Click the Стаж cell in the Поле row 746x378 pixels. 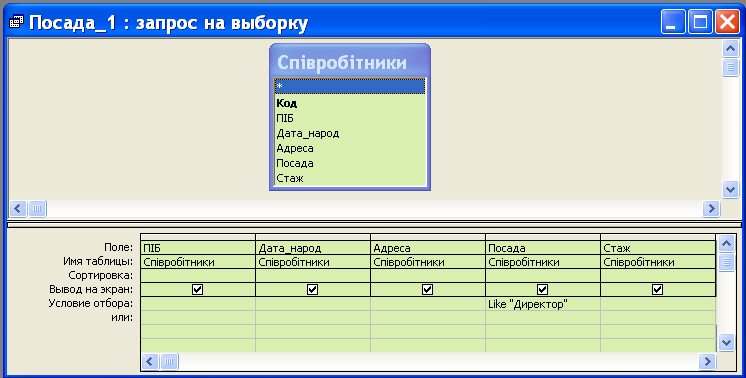coord(658,248)
